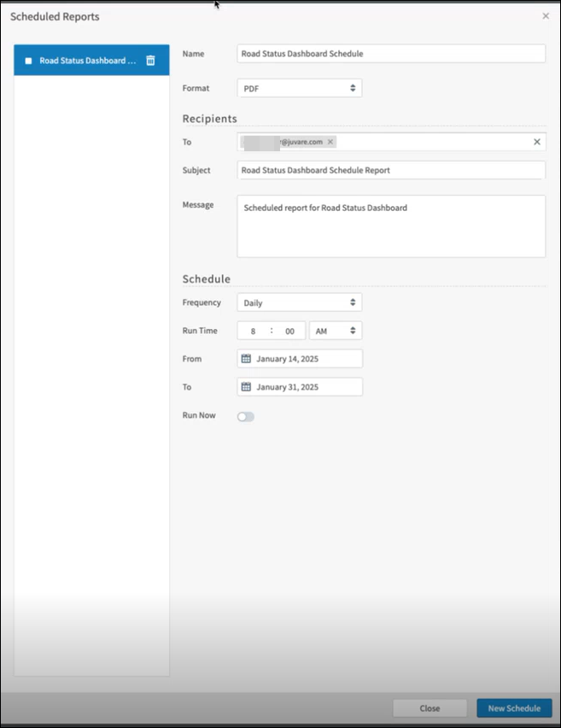Remove the juvare.com recipient chip
The width and height of the screenshot is (561, 728).
[330, 142]
